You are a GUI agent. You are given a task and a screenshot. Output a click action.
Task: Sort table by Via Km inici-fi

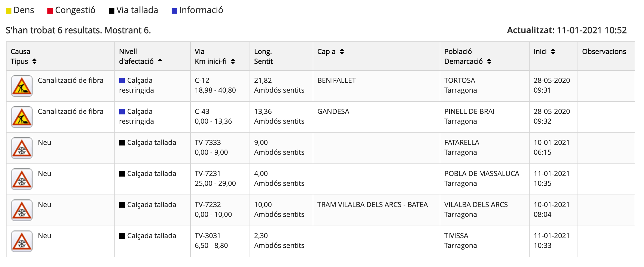point(233,62)
